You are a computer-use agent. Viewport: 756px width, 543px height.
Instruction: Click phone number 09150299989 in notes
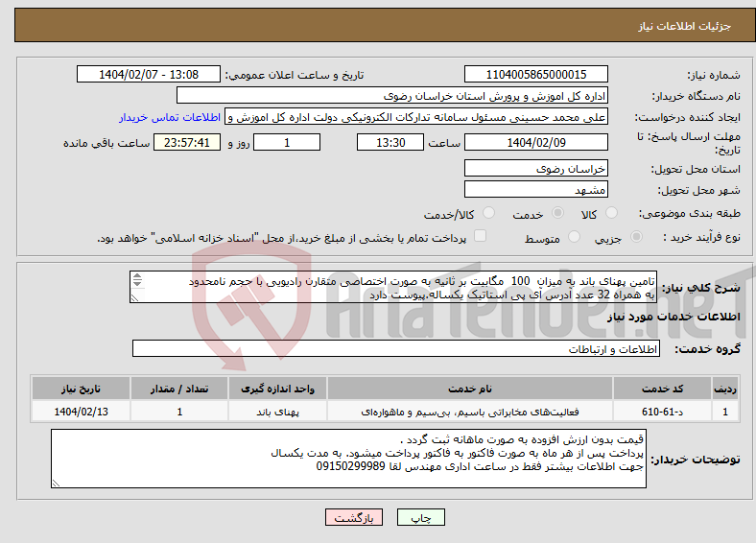(350, 466)
